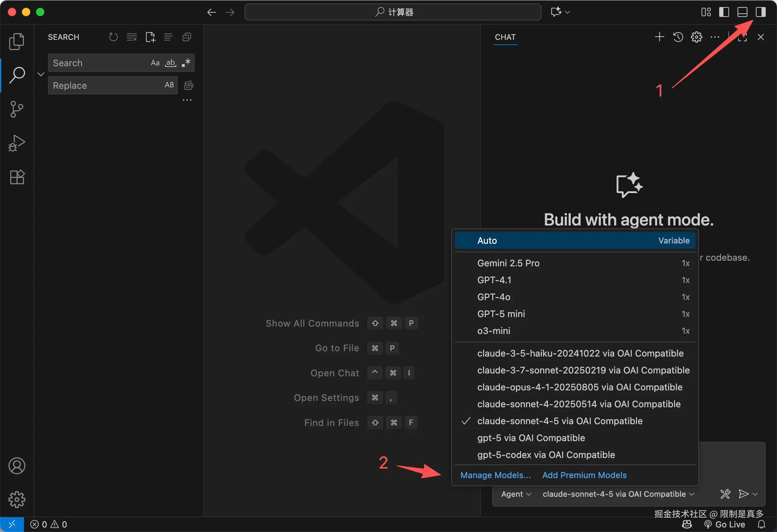Open the Extensions view

click(x=17, y=177)
